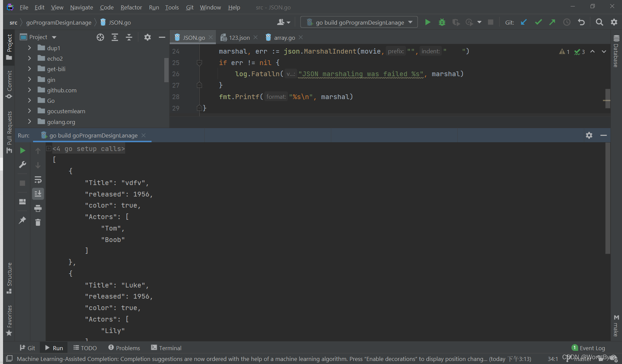This screenshot has height=364, width=622.
Task: Toggle soft-wrap in the run console
Action: pyautogui.click(x=38, y=180)
